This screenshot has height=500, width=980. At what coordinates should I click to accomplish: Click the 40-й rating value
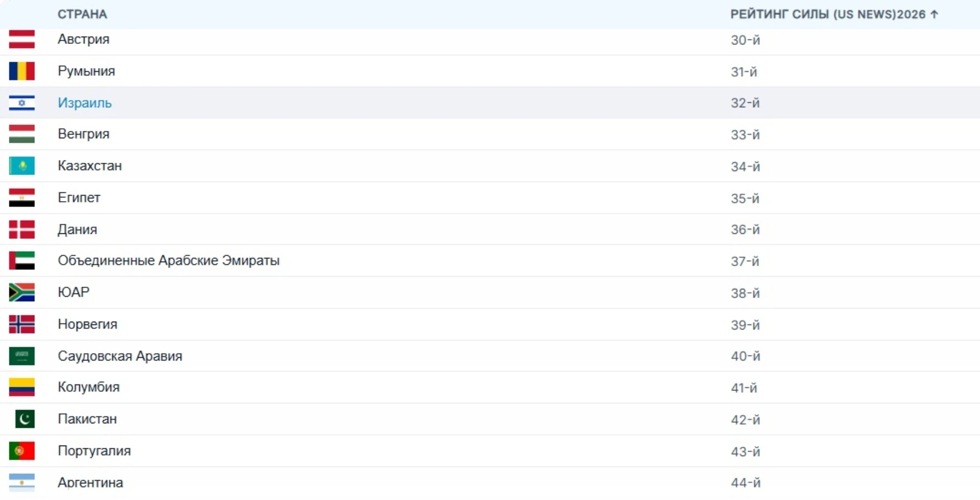coord(745,356)
